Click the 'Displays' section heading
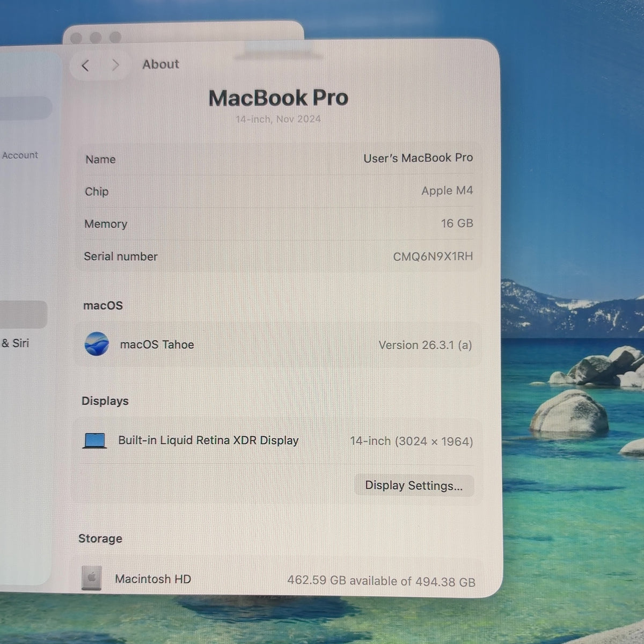The image size is (644, 644). click(x=105, y=401)
